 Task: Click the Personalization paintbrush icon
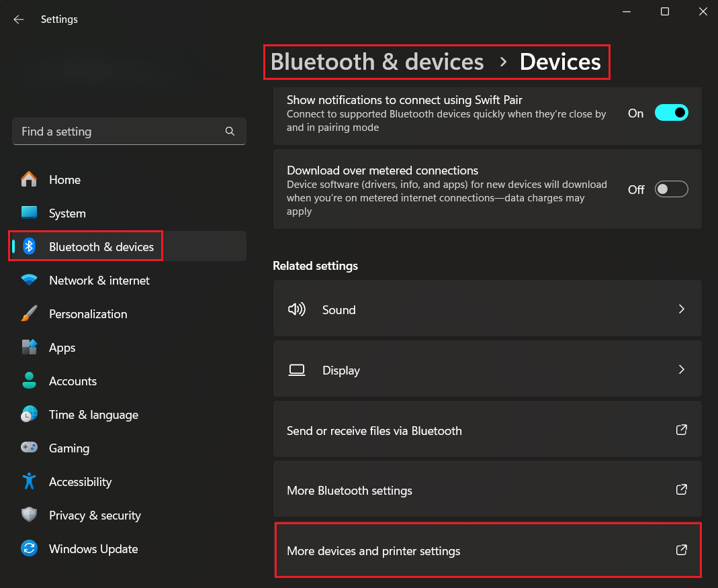(29, 314)
